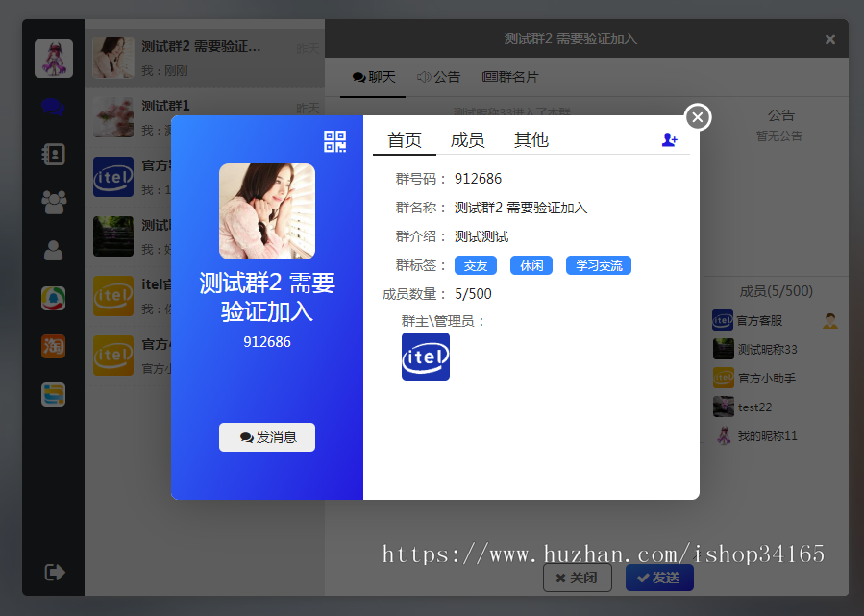Click the 发送 button at bottom
Screen dimensions: 864x616
[659, 578]
